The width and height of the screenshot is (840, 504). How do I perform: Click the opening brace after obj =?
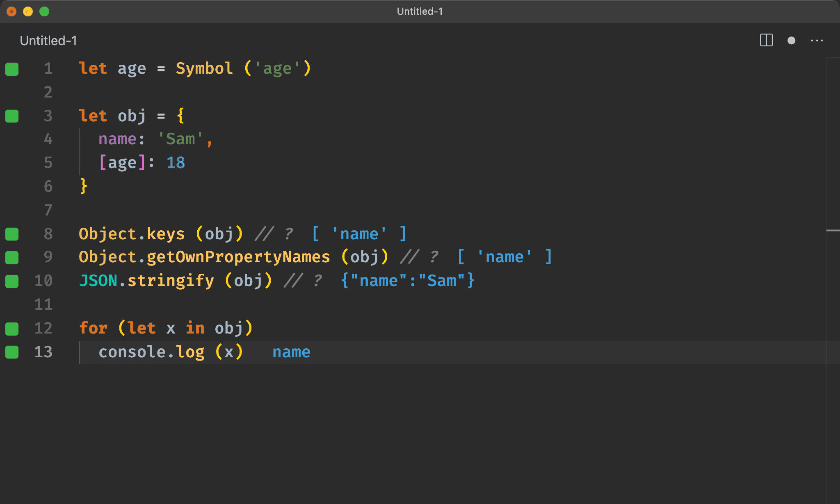click(180, 116)
